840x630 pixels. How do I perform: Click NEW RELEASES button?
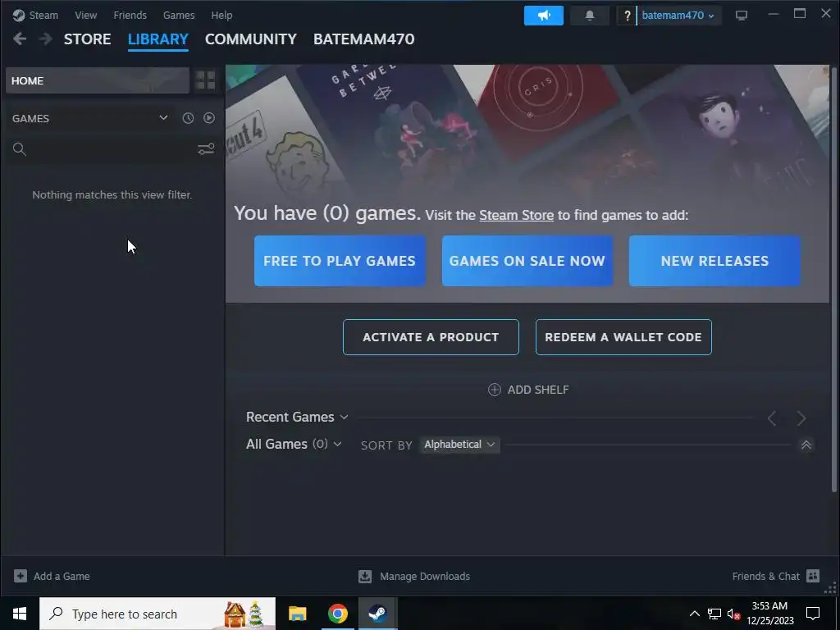tap(714, 261)
